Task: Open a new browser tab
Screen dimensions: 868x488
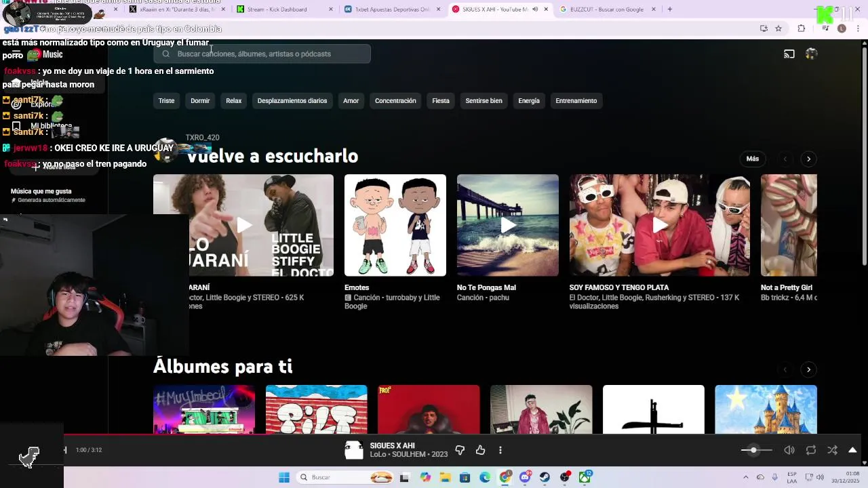Action: click(670, 9)
